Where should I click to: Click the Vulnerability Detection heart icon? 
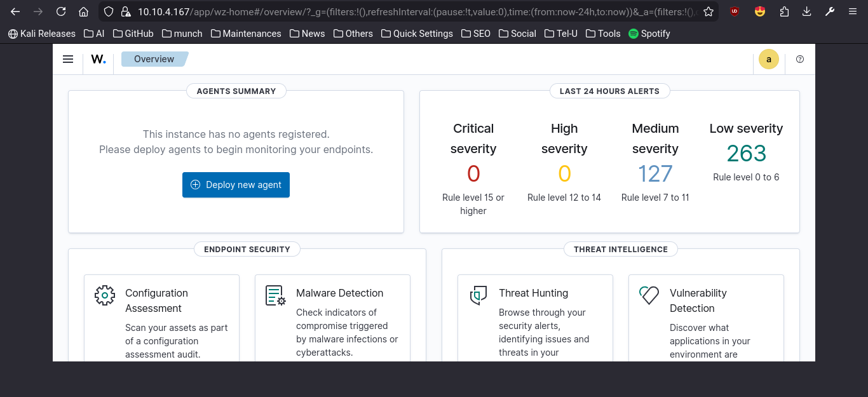(x=649, y=295)
